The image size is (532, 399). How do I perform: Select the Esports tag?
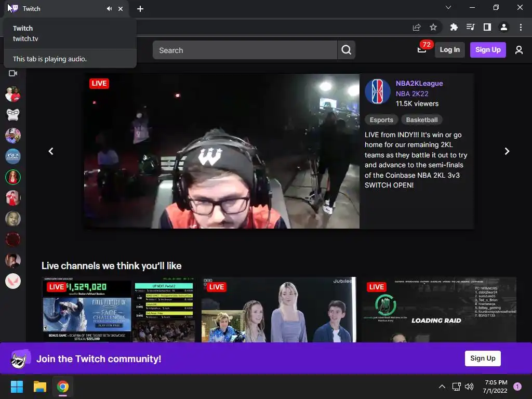point(381,120)
